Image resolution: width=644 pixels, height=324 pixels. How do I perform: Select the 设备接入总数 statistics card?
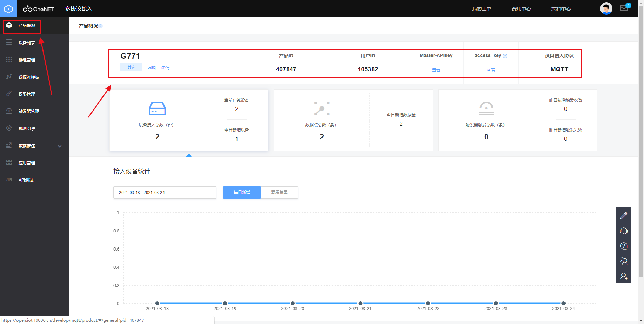(157, 120)
